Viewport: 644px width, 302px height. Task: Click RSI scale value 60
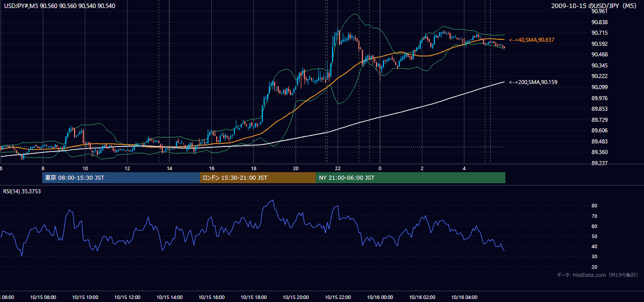(x=595, y=226)
